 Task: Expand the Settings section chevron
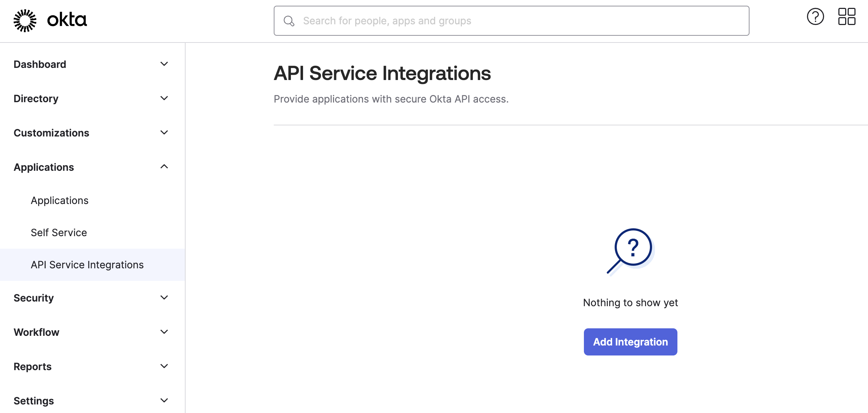click(164, 400)
